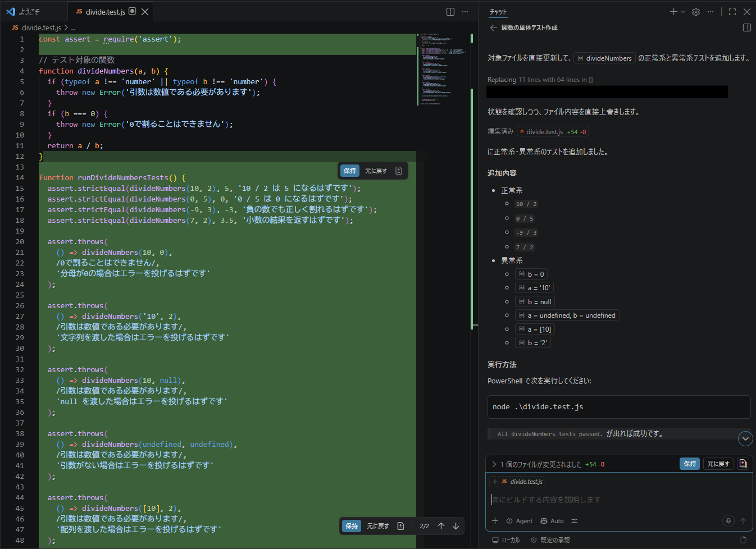The image size is (756, 549).
Task: Click 元に戻す in the bottom editor review toolbar
Action: tap(378, 526)
